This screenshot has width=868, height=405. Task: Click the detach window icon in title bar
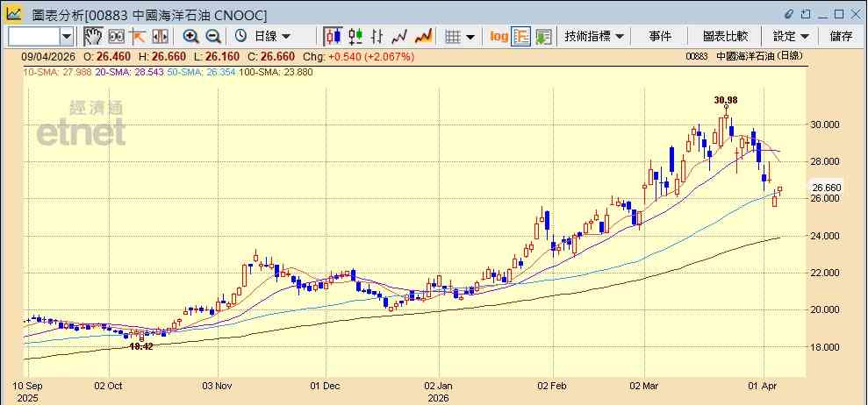(x=806, y=14)
